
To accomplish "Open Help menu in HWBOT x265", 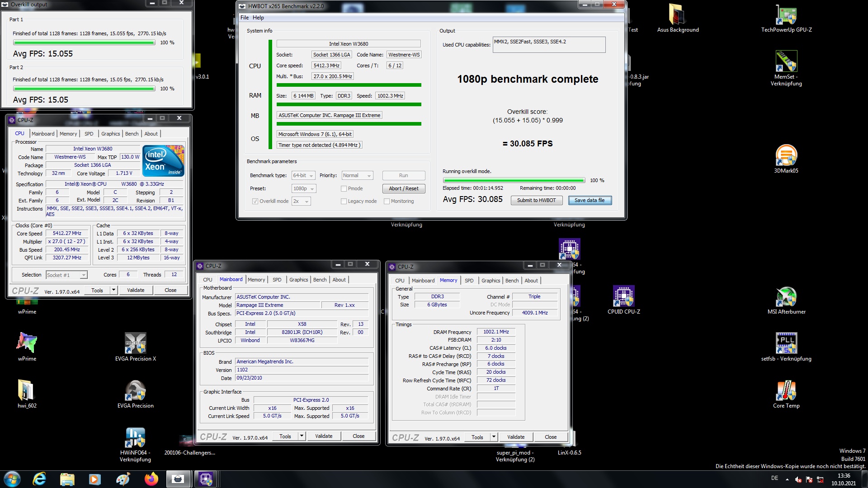I will (x=258, y=18).
